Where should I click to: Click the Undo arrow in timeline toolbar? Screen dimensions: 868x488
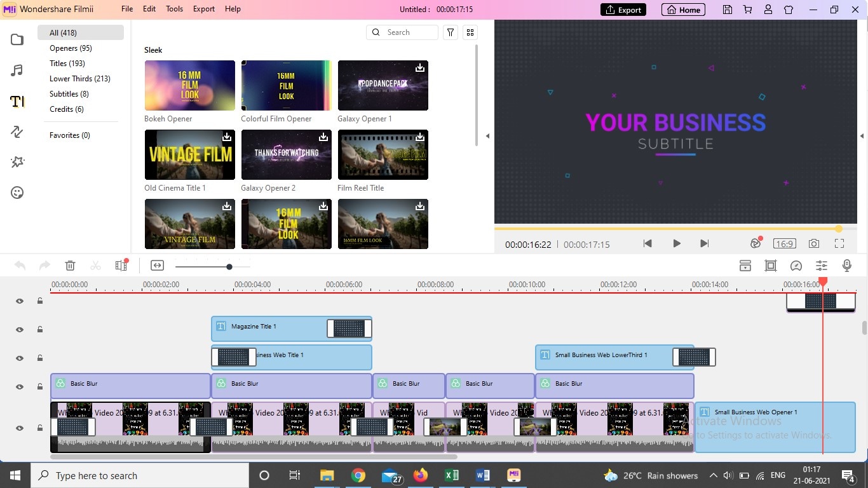click(20, 266)
